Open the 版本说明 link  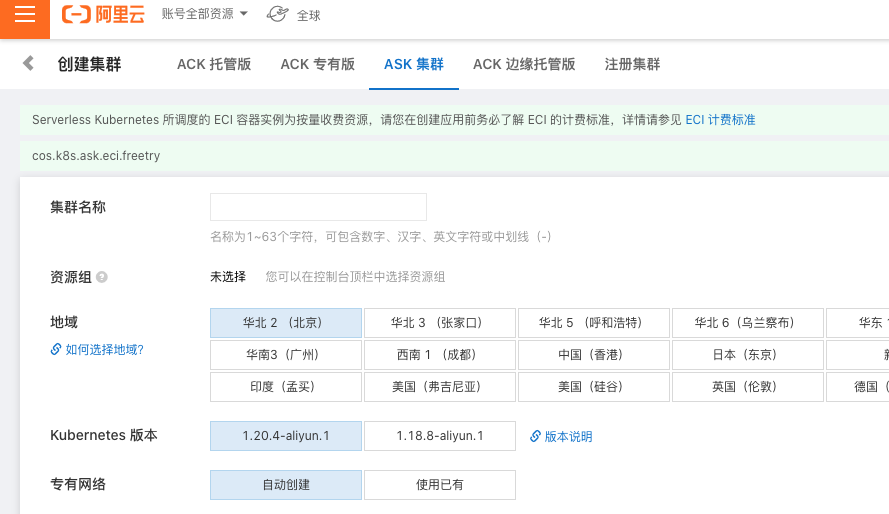click(561, 436)
